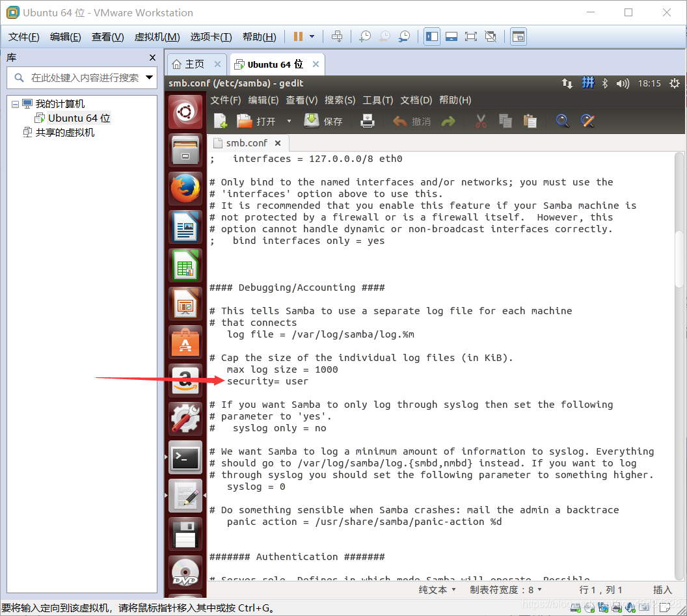Viewport: 687px width, 616px height.
Task: Click the 撤消 undo button
Action: (412, 122)
